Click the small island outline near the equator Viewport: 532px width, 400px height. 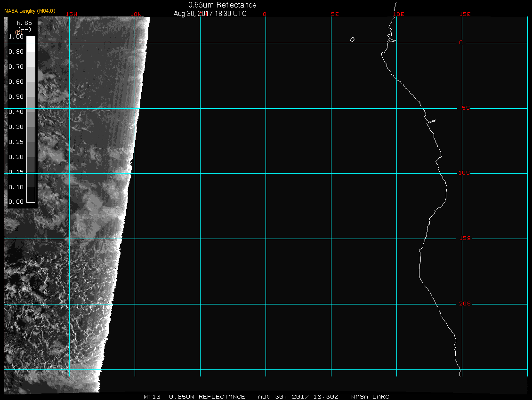coord(352,40)
